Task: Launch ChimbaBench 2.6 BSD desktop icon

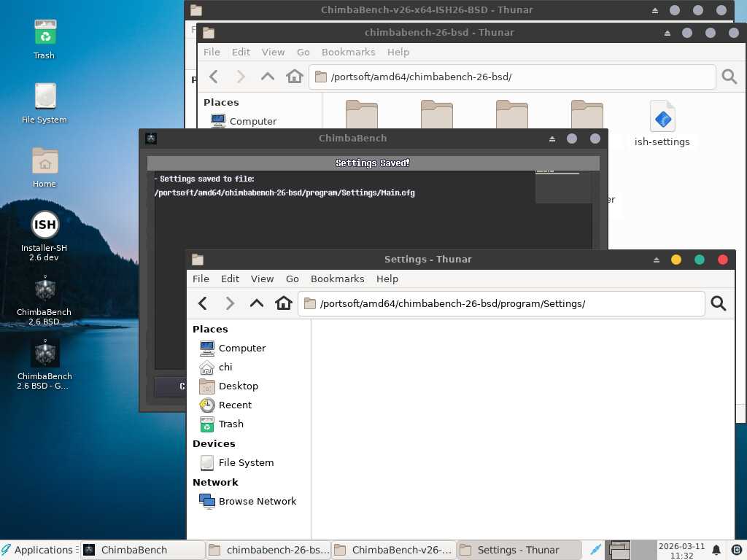Action: [x=44, y=300]
